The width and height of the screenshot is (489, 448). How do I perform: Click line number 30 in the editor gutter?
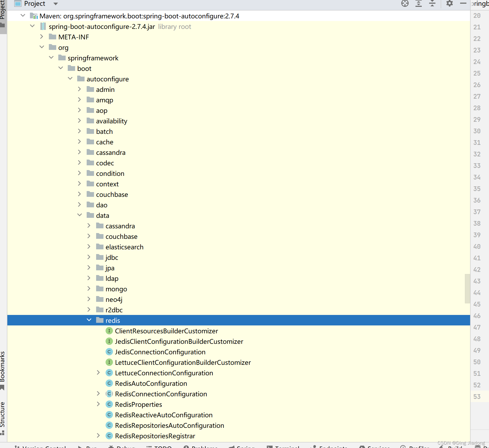[477, 131]
